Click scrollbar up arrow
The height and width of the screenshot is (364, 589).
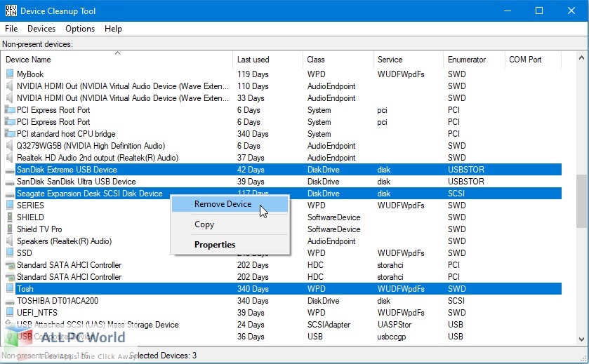(581, 58)
